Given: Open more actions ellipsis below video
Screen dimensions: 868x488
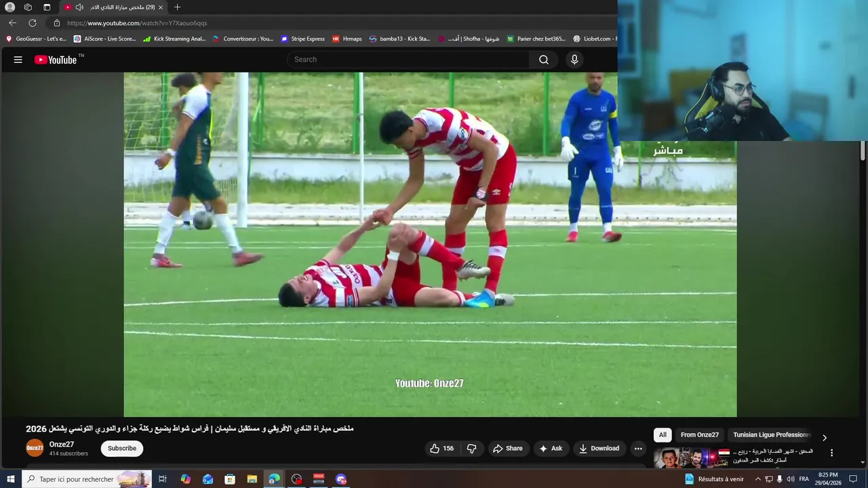Looking at the screenshot, I should coord(638,449).
